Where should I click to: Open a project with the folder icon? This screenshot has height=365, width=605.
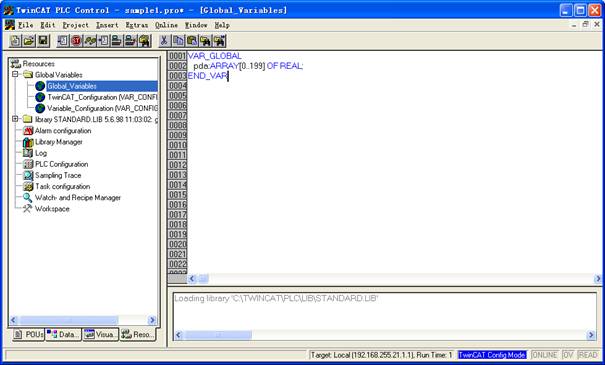click(29, 41)
